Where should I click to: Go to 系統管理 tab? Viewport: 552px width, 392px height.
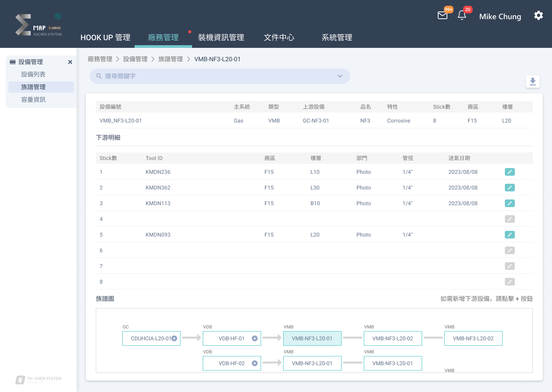click(337, 38)
